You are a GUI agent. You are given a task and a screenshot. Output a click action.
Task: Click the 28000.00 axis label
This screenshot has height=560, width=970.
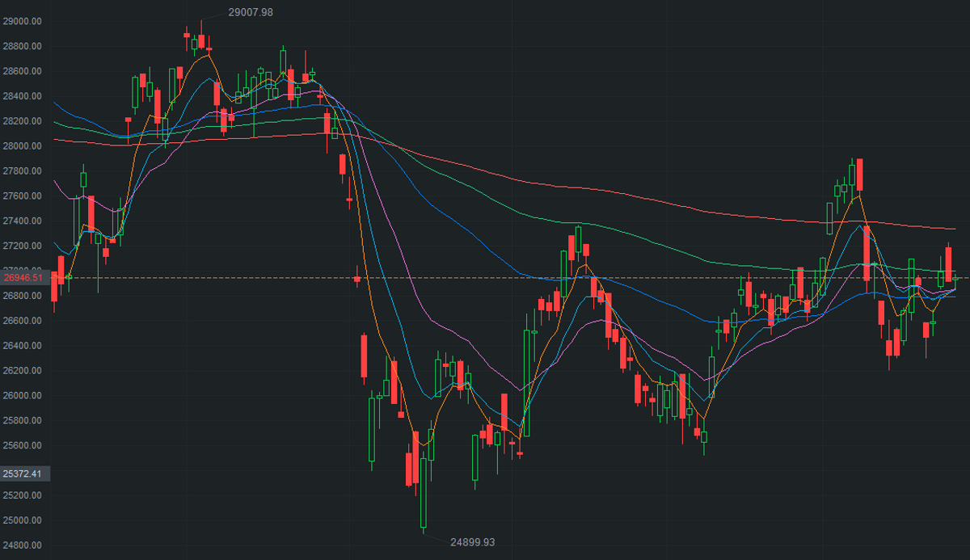click(x=23, y=146)
